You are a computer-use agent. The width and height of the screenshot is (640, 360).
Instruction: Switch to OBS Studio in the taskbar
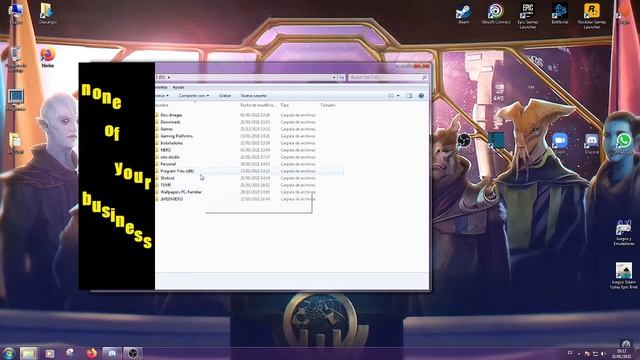coord(133,353)
